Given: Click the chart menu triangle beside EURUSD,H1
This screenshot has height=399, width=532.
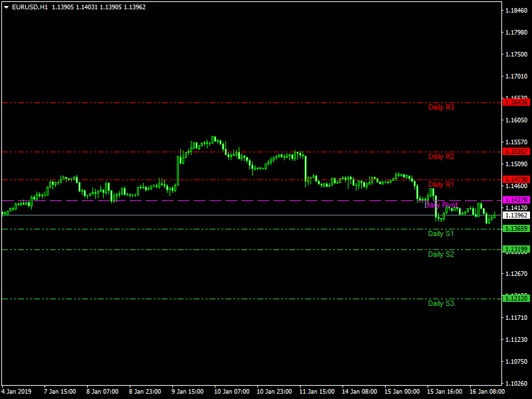Looking at the screenshot, I should pos(6,7).
